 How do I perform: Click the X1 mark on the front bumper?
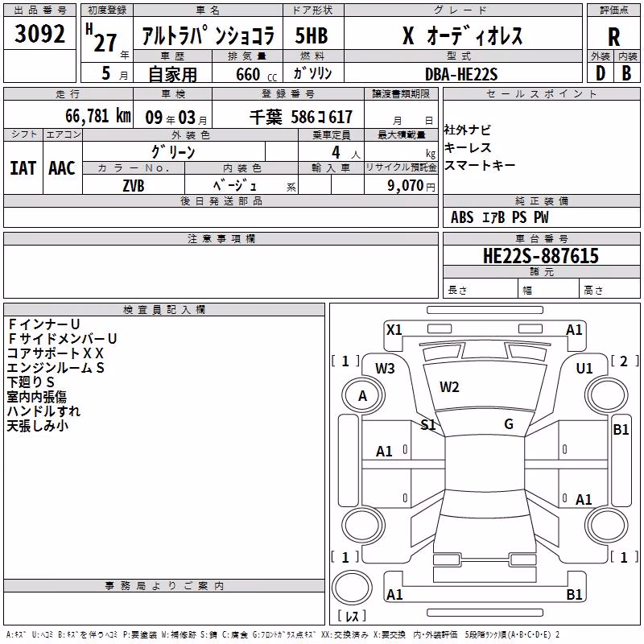(394, 330)
